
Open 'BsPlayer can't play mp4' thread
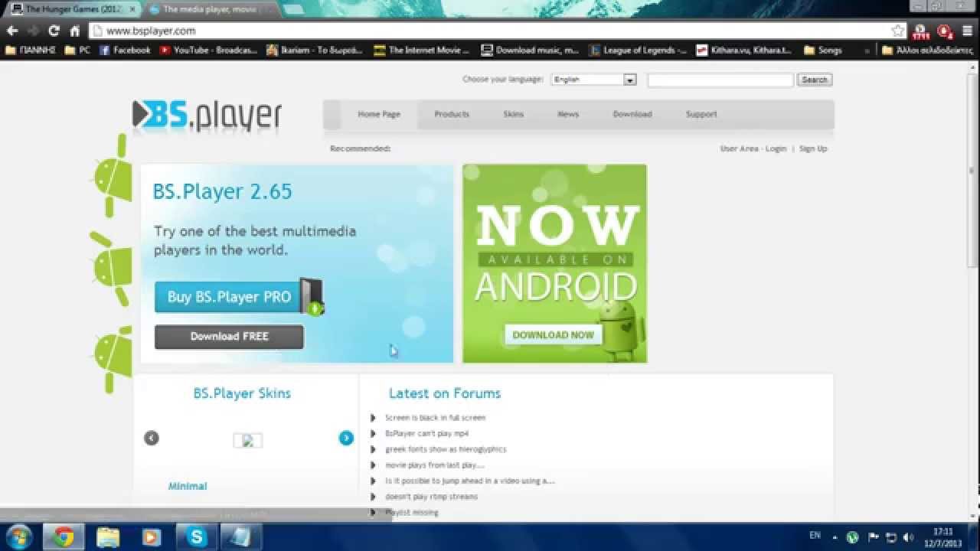(x=426, y=433)
